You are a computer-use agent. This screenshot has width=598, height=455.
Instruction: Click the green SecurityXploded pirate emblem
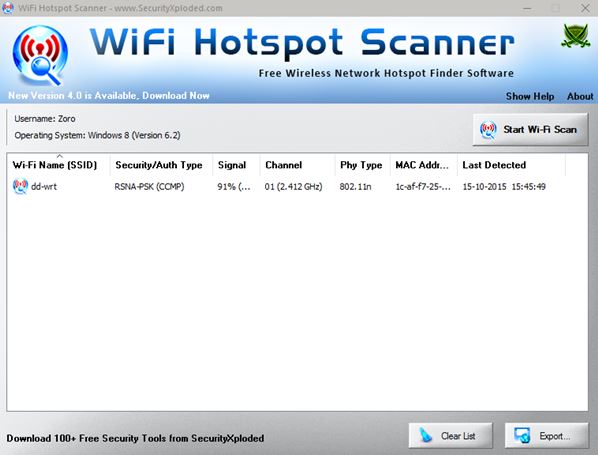[575, 36]
